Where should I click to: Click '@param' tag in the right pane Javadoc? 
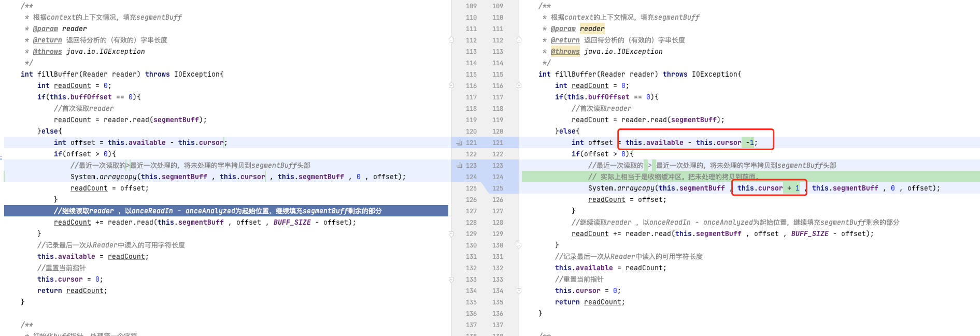coord(563,28)
